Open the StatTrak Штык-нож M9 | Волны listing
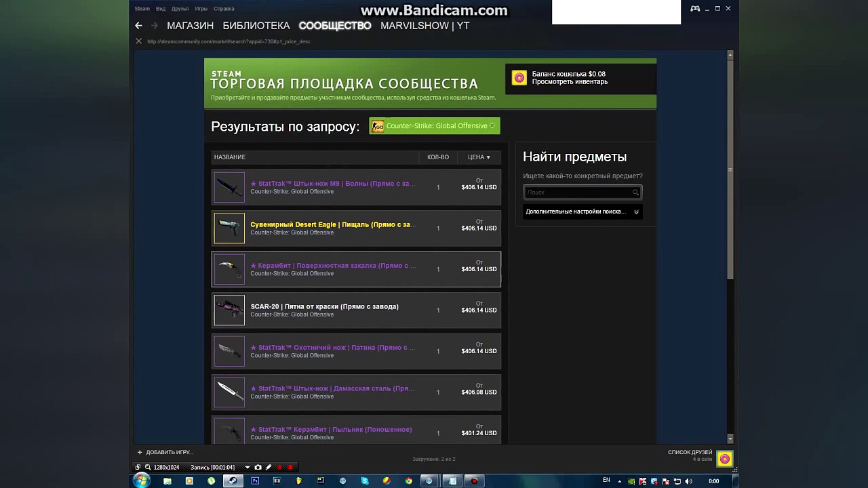This screenshot has height=488, width=868. tap(356, 187)
